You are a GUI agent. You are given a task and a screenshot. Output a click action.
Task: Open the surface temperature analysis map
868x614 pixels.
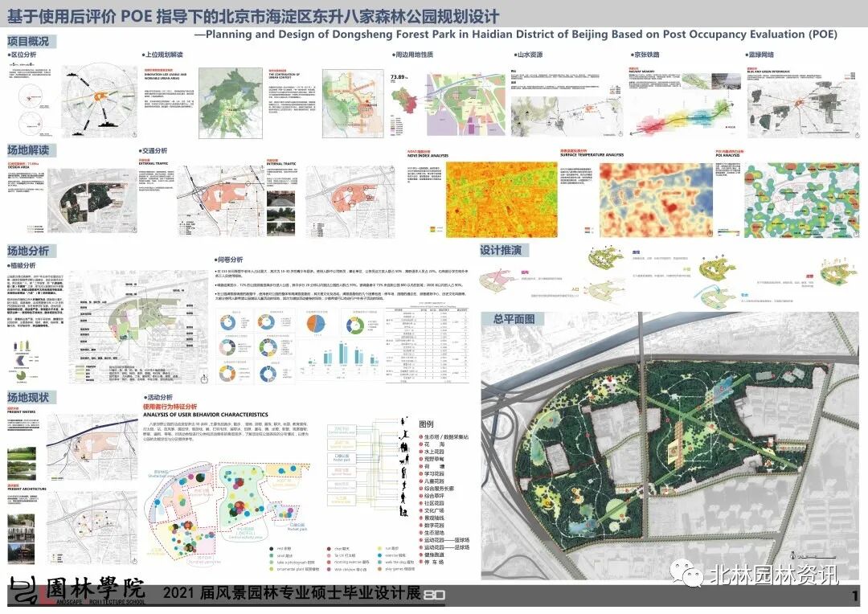pos(656,200)
